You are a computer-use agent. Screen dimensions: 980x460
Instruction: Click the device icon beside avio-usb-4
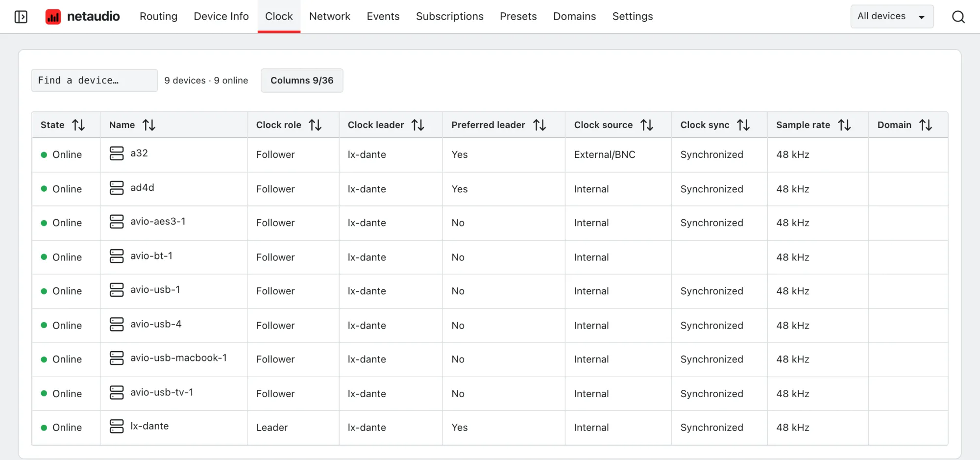pos(117,324)
